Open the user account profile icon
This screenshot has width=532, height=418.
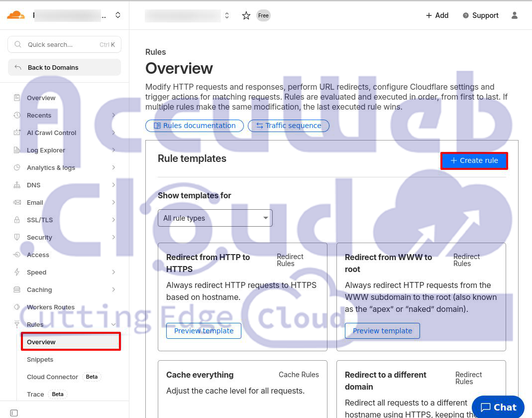[515, 15]
